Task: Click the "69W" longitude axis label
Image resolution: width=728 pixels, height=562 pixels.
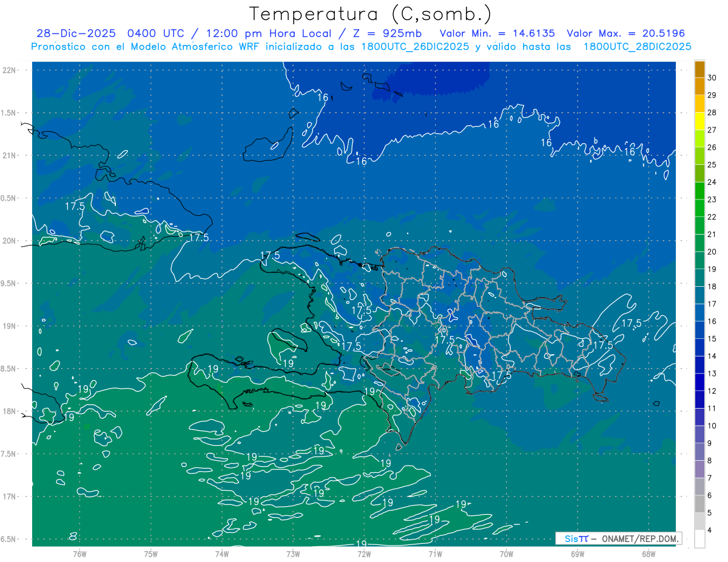Action: (578, 554)
